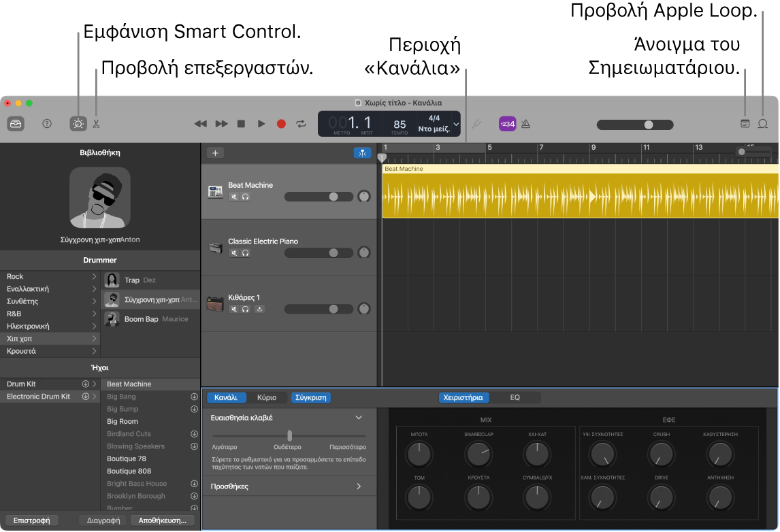The image size is (780, 532).
Task: Mute the Beat Machine track
Action: (x=235, y=197)
